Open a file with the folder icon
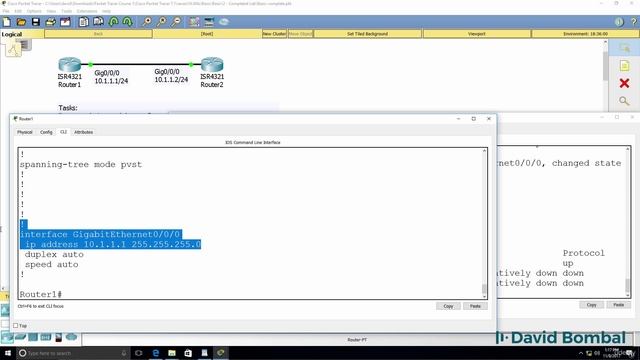 tap(21, 22)
